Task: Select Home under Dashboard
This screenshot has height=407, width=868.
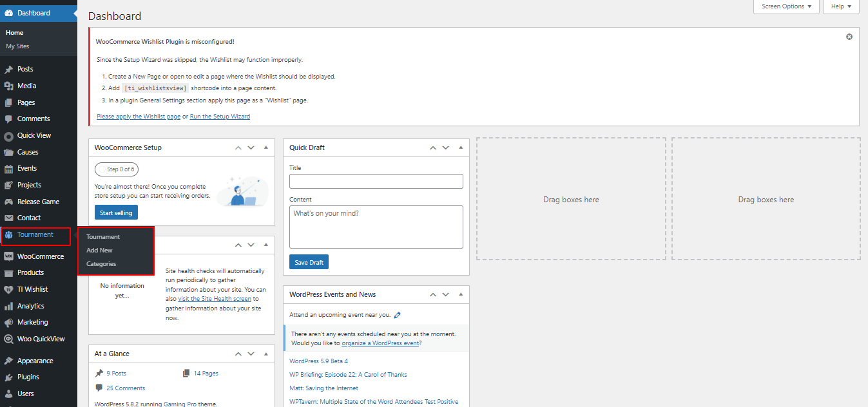Action: click(14, 33)
